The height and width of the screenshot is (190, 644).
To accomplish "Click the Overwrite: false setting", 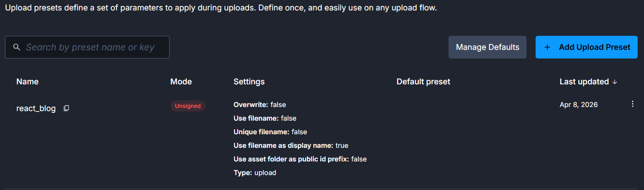I will (x=259, y=105).
